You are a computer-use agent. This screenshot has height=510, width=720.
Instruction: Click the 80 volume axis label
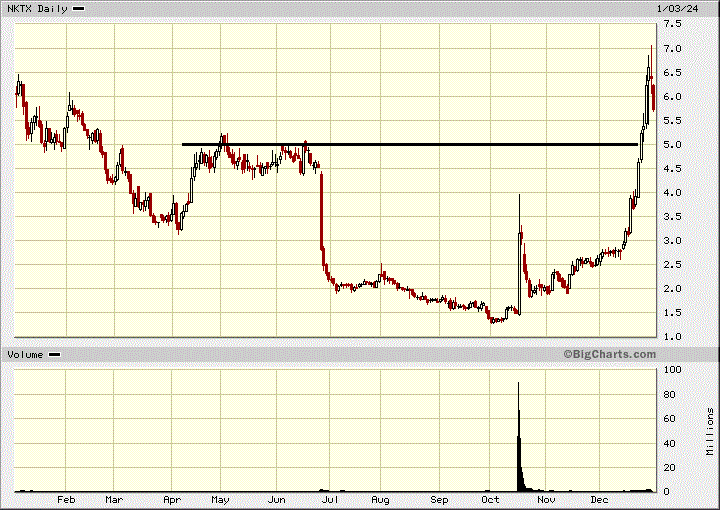pos(669,394)
